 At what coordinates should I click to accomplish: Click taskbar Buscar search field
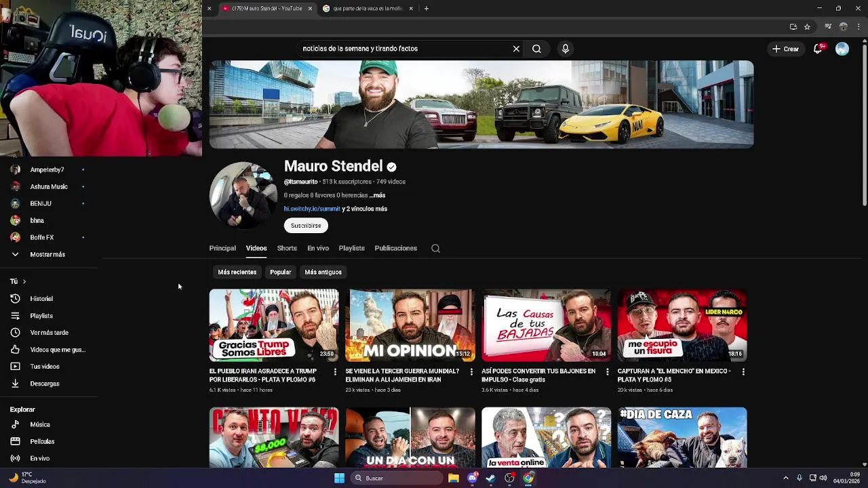coord(397,478)
